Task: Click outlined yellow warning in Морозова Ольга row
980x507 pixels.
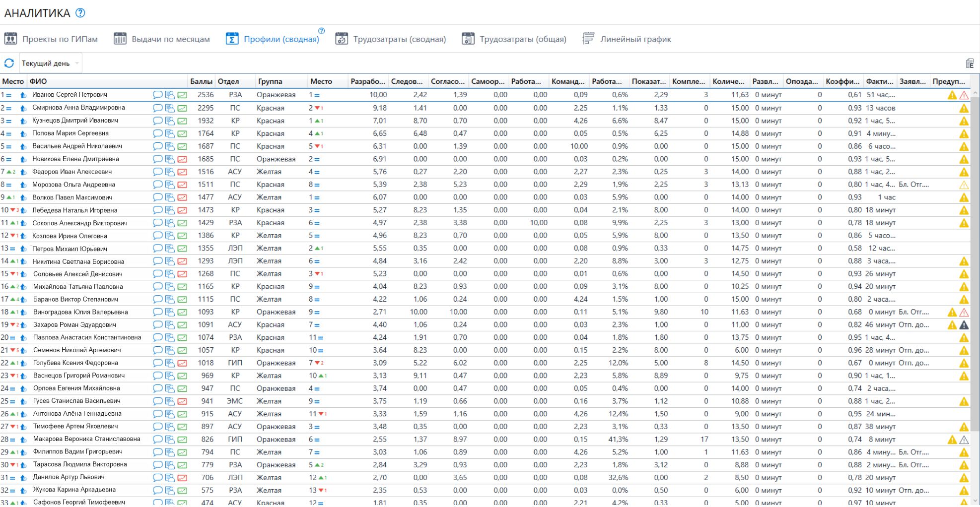Action: [964, 185]
